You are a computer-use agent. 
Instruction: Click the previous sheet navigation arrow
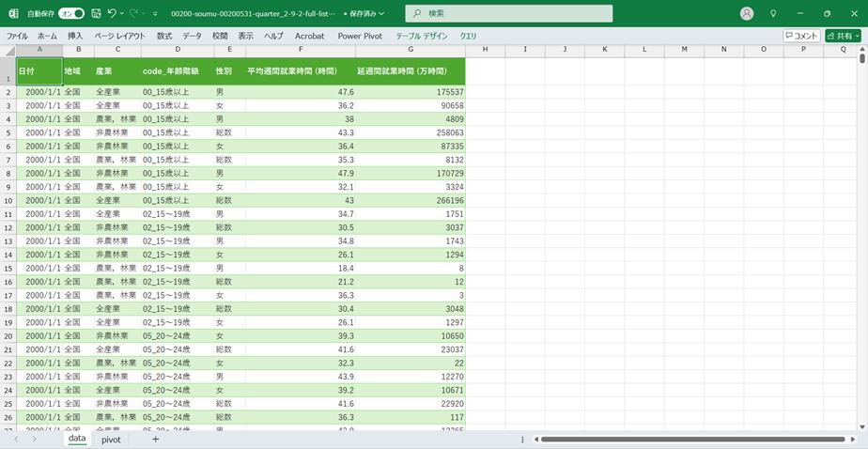pyautogui.click(x=15, y=439)
